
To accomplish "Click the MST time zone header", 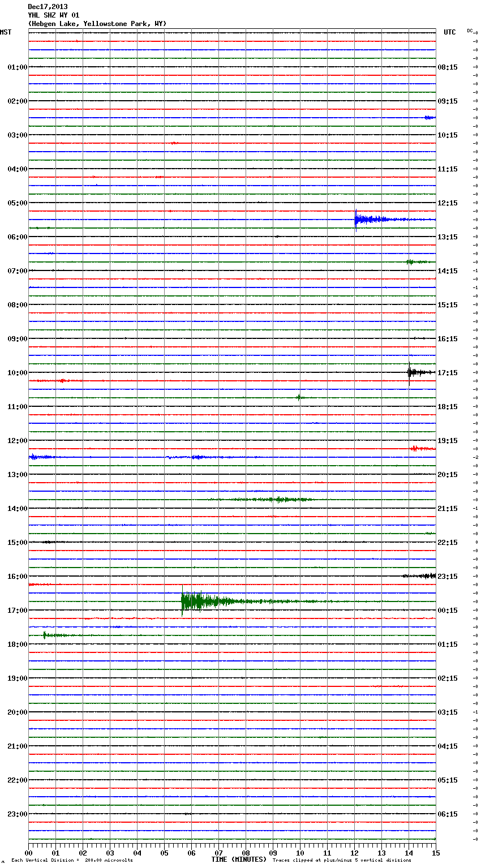I will [x=6, y=32].
